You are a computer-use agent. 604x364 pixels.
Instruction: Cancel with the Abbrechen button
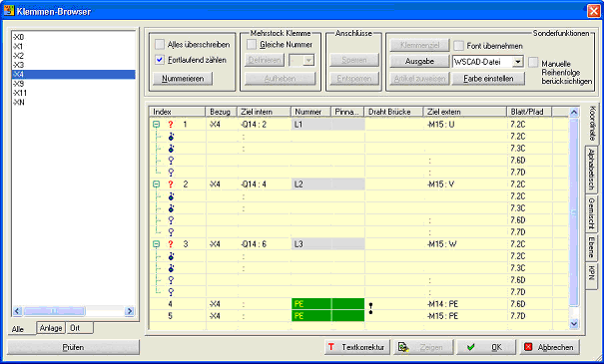click(x=550, y=347)
